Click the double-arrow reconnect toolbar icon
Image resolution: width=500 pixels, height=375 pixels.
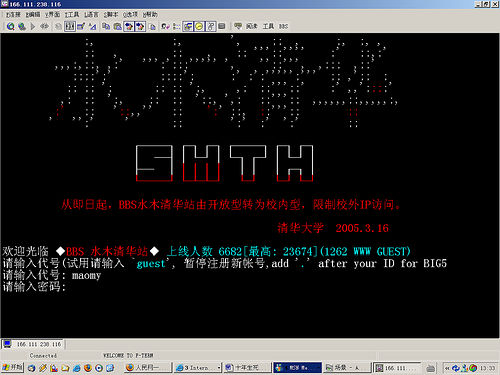(x=44, y=26)
